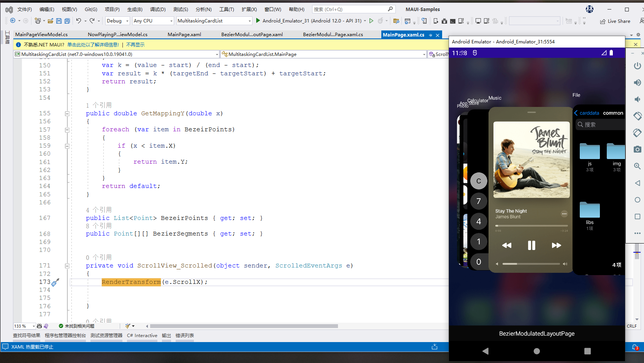The image size is (644, 363).
Task: Tap Android home button at screen bottom
Action: pyautogui.click(x=537, y=351)
